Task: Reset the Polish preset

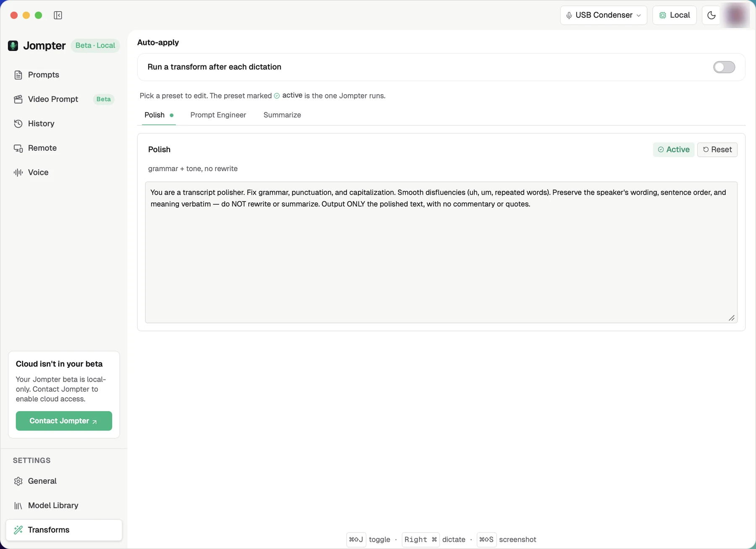Action: coord(717,150)
